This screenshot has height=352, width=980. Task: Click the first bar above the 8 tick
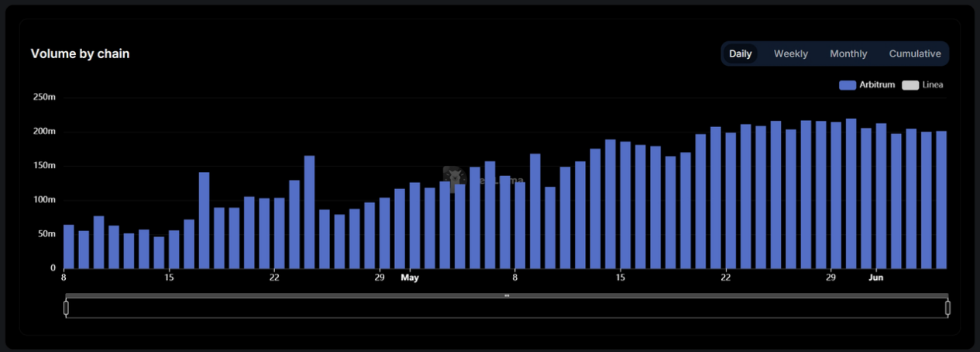click(68, 247)
